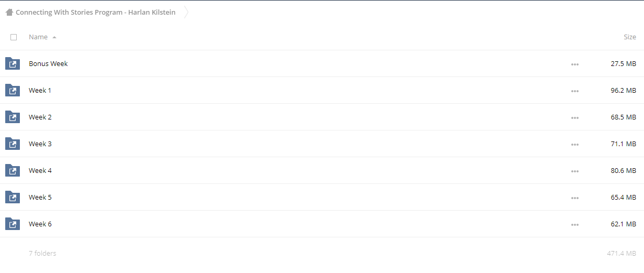644x273 pixels.
Task: Open the more-actions menu for Bonus Week
Action: tap(575, 64)
